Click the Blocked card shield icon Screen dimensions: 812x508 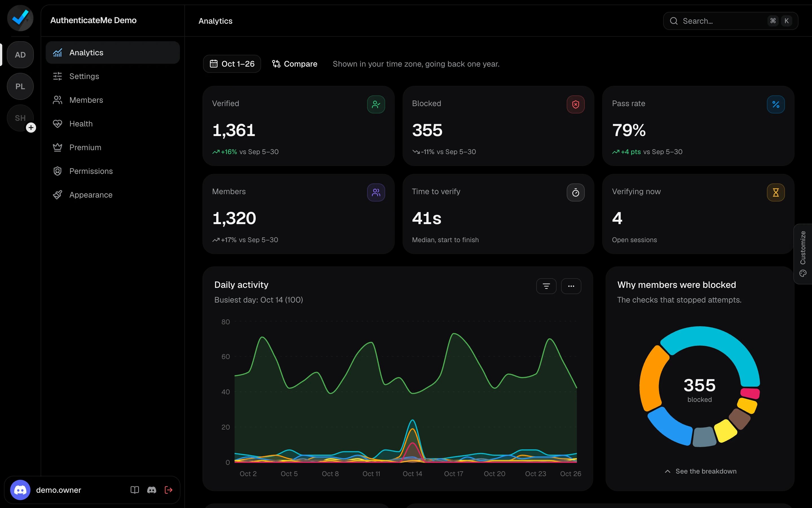(575, 104)
